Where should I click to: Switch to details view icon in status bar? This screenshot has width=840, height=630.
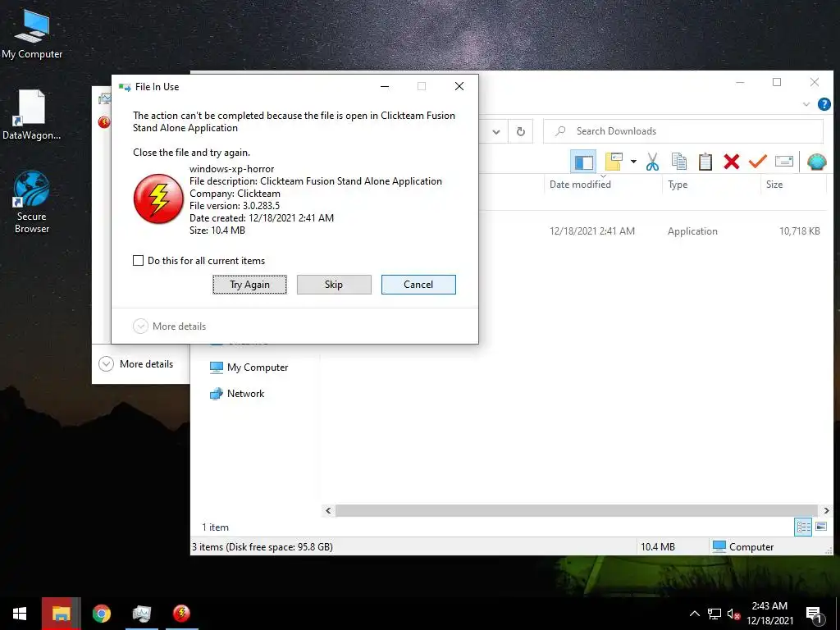click(803, 527)
